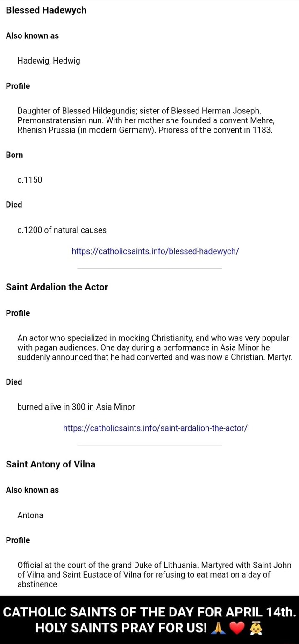Select the c.1150 birth date text
Viewport: 299px width, 644px height.
coord(30,180)
